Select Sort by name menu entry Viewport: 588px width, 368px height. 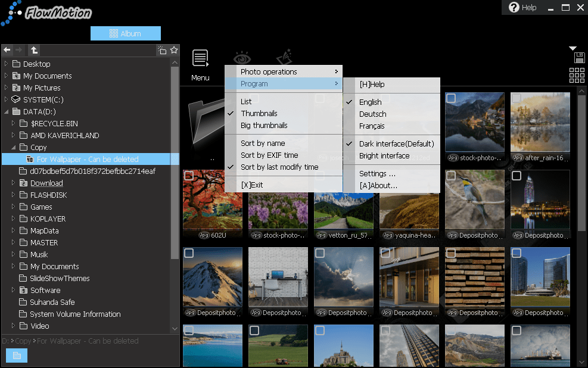263,143
